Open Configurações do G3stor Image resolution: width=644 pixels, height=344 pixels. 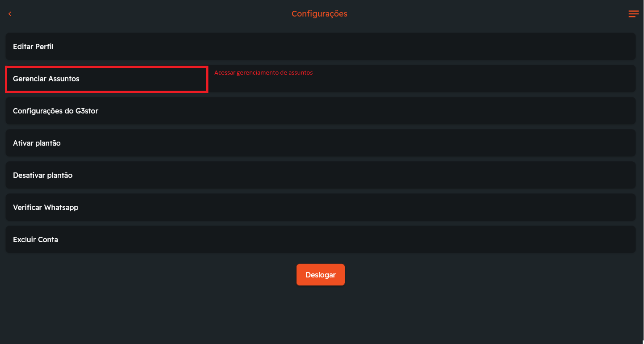tap(320, 111)
